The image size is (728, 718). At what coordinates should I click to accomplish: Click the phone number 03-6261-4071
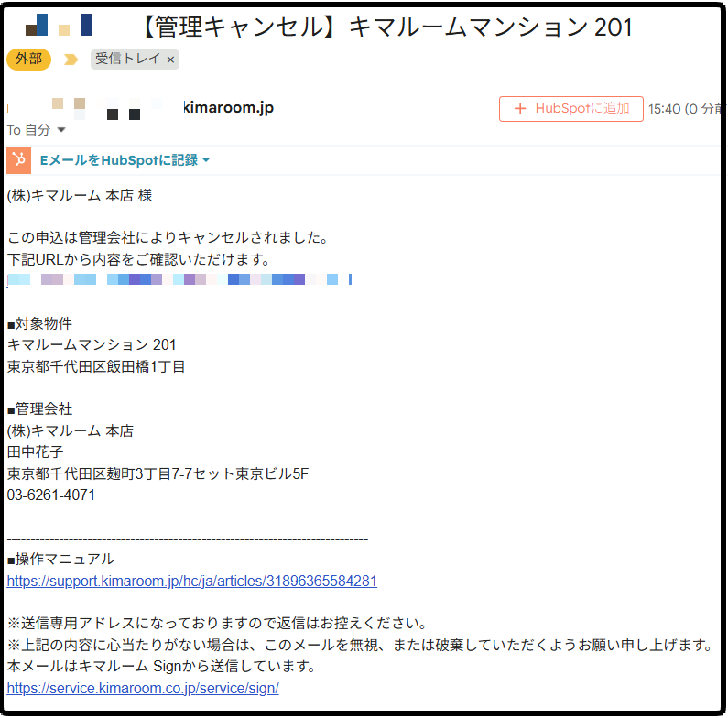coord(51,495)
